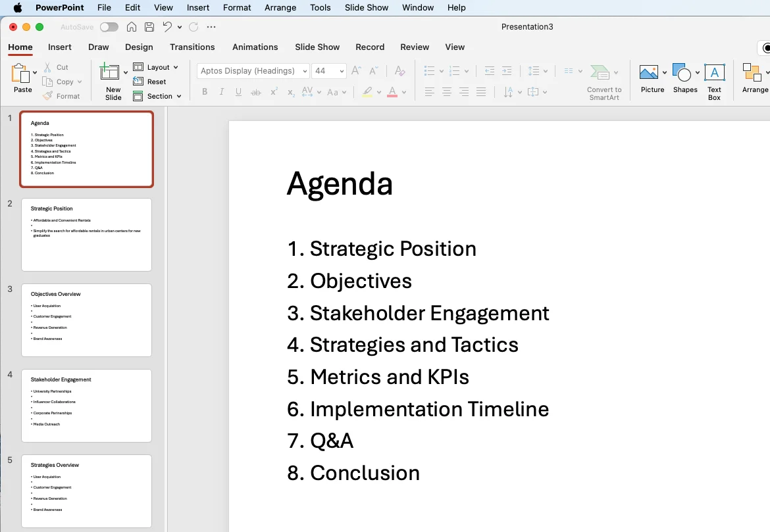Click the Agenda title text on slide
This screenshot has width=770, height=532.
(x=340, y=184)
